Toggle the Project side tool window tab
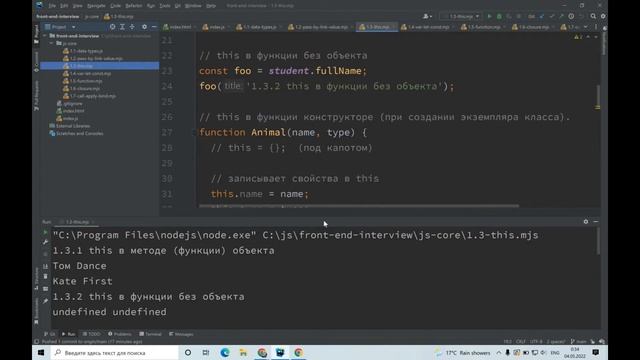640x360 pixels. point(36,33)
